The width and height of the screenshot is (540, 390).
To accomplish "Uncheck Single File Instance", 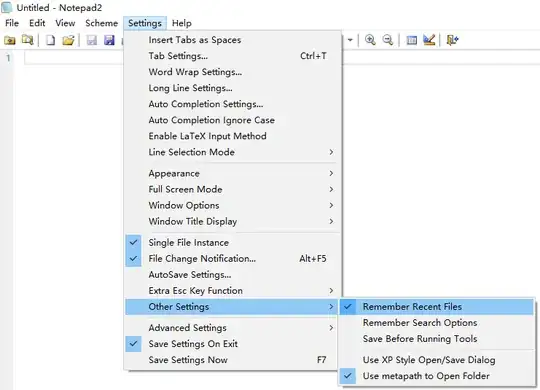I will tap(232, 243).
